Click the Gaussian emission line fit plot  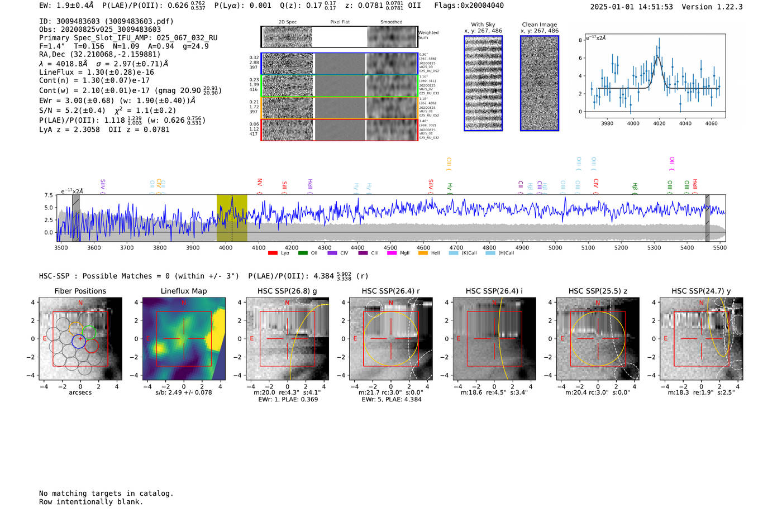(x=655, y=76)
